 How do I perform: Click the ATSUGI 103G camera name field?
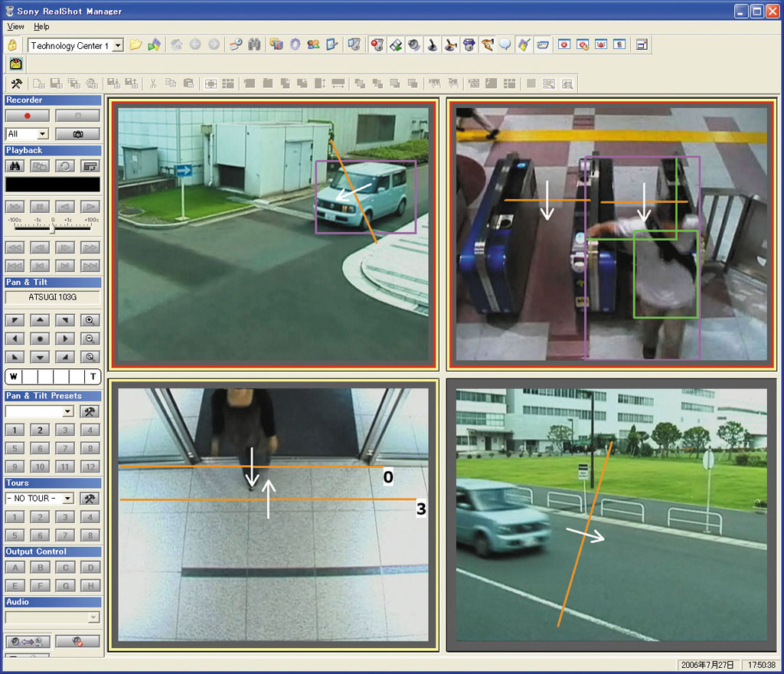[53, 297]
